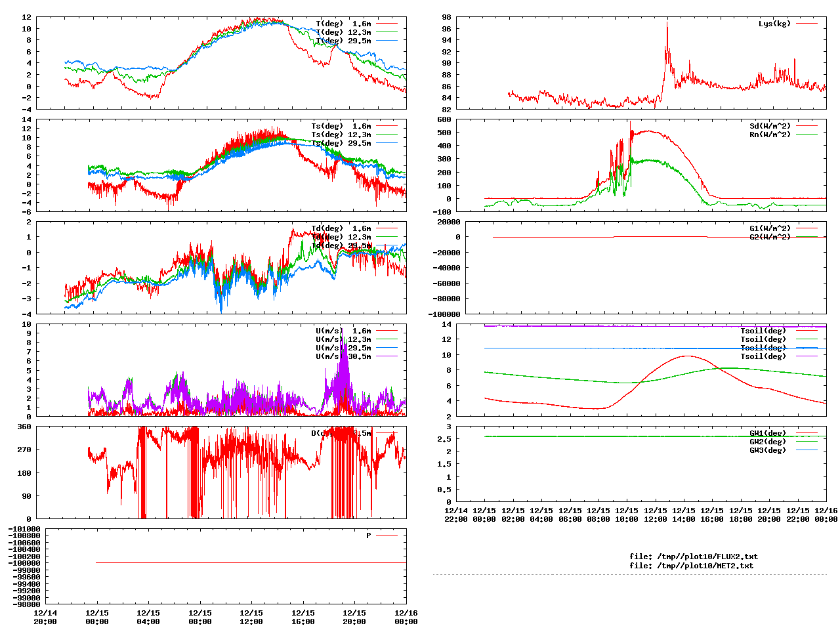This screenshot has height=630, width=840.
Task: Click the 'Lys(kg)' legend label
Action: (774, 24)
